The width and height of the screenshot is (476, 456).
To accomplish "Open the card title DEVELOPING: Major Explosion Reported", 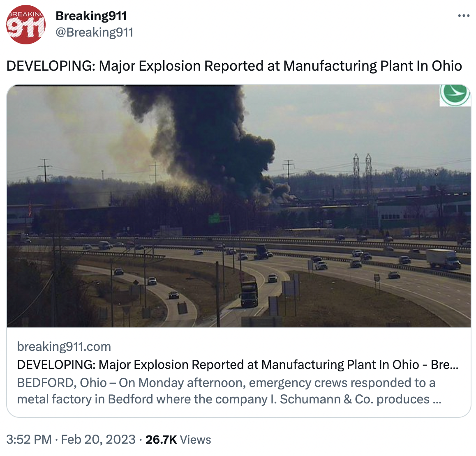I will (x=238, y=364).
